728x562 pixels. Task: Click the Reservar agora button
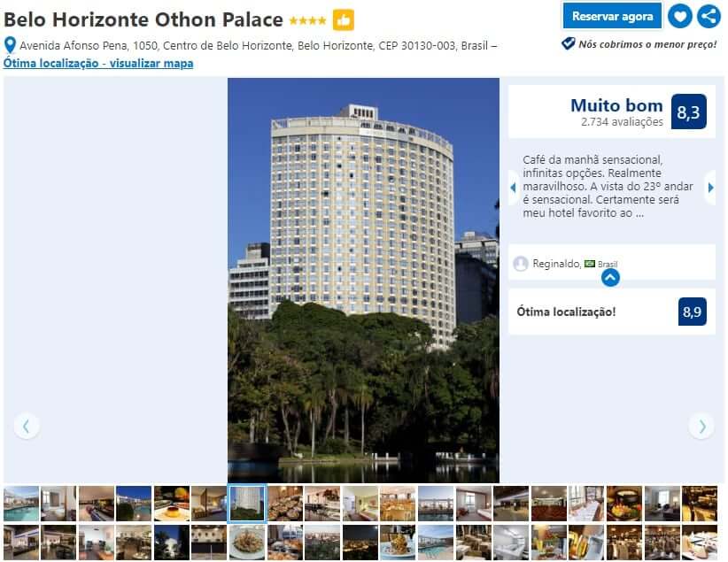(x=612, y=16)
